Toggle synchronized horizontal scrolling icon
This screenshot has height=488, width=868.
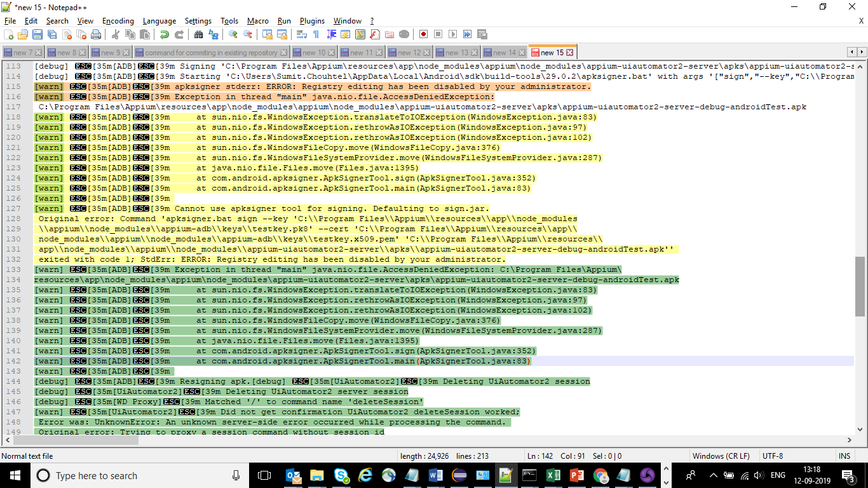pyautogui.click(x=282, y=34)
